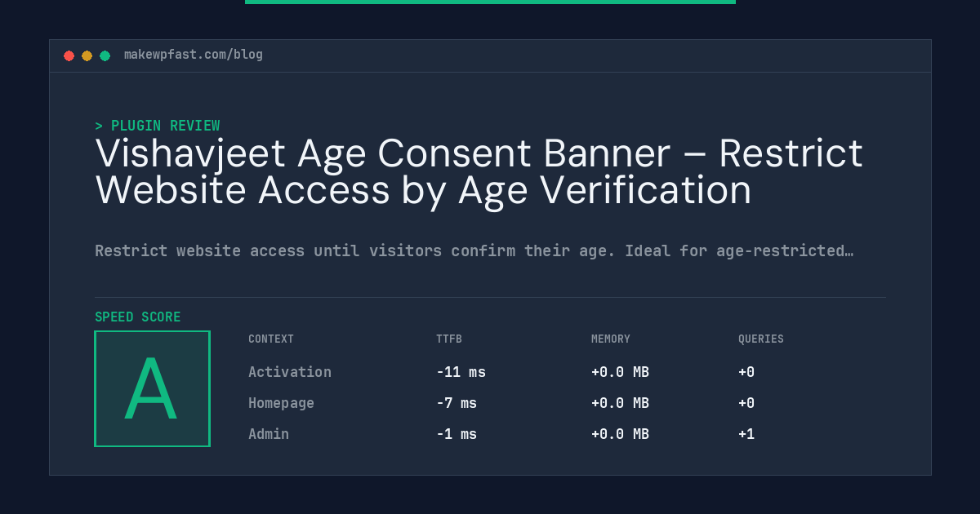Click the makewpfast.com/blog address text
This screenshot has width=980, height=514.
click(194, 55)
